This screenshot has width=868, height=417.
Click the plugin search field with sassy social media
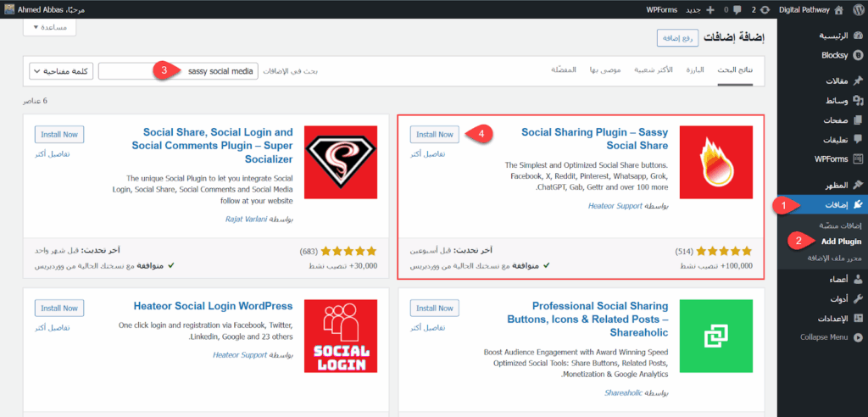point(178,71)
